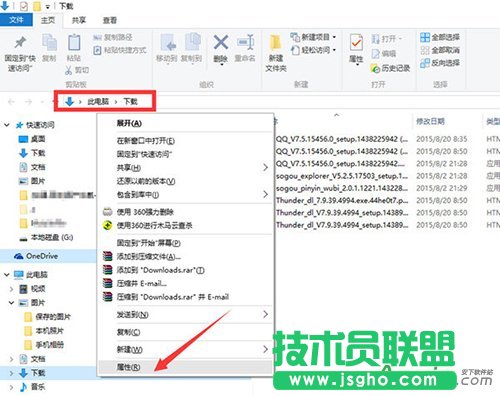Click the Move To icon

coord(168,43)
